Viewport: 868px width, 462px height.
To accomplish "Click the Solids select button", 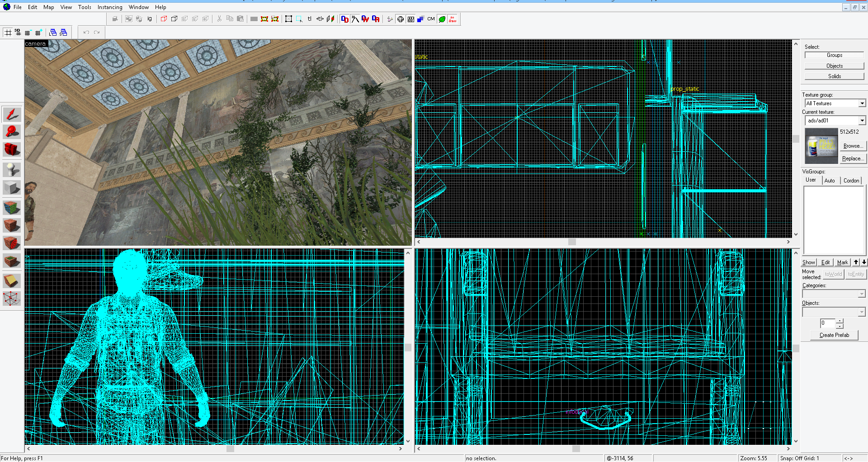I will (x=834, y=76).
